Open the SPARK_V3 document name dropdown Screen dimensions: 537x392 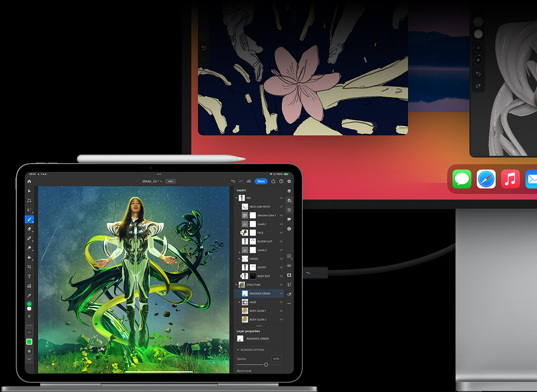(152, 181)
